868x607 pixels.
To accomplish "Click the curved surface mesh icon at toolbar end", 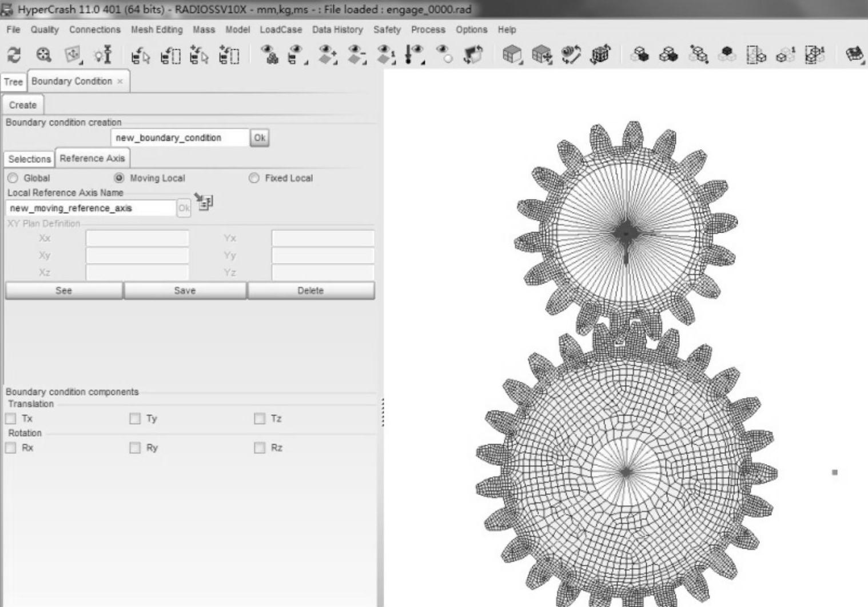I will [855, 55].
